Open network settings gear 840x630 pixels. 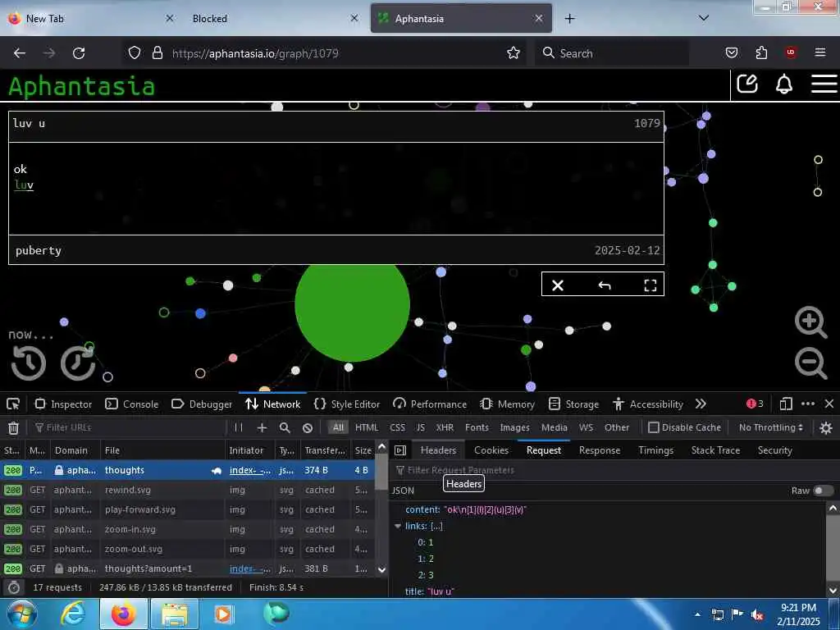[x=826, y=427]
